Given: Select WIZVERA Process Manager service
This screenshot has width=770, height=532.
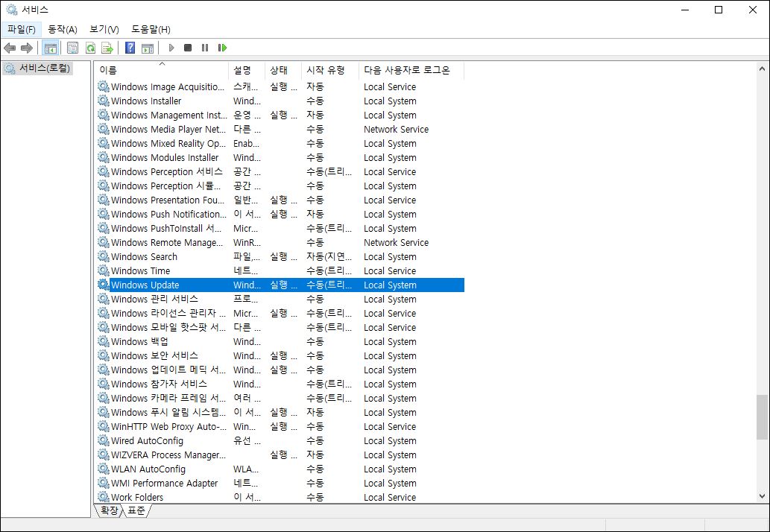Looking at the screenshot, I should click(x=280, y=455).
